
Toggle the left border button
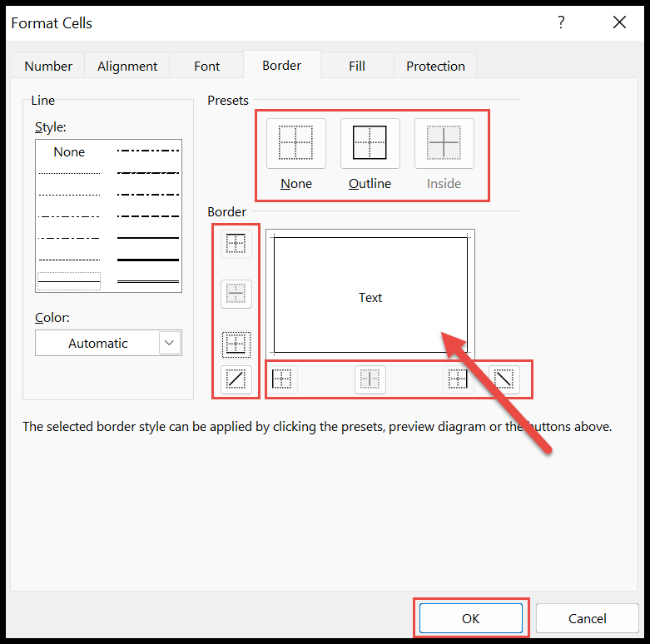pos(282,379)
